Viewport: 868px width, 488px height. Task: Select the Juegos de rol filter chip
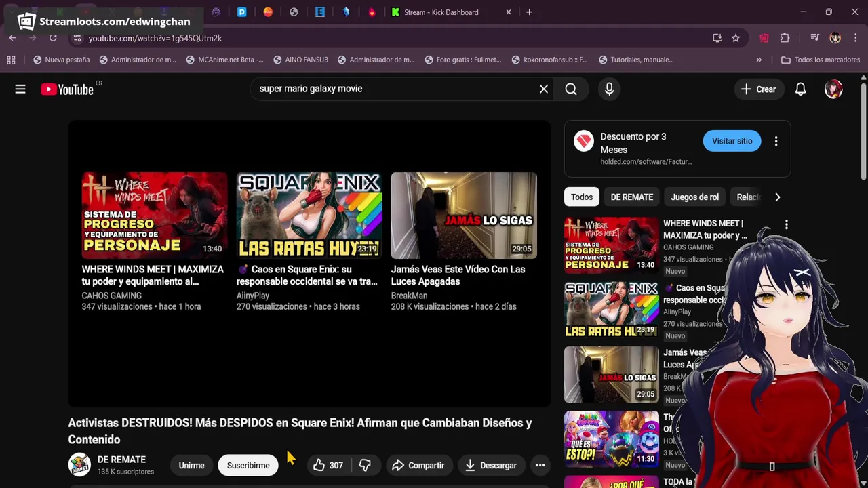pyautogui.click(x=694, y=197)
